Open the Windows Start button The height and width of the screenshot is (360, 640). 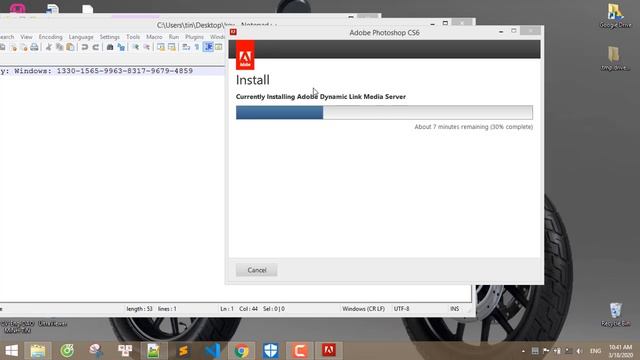(11, 351)
